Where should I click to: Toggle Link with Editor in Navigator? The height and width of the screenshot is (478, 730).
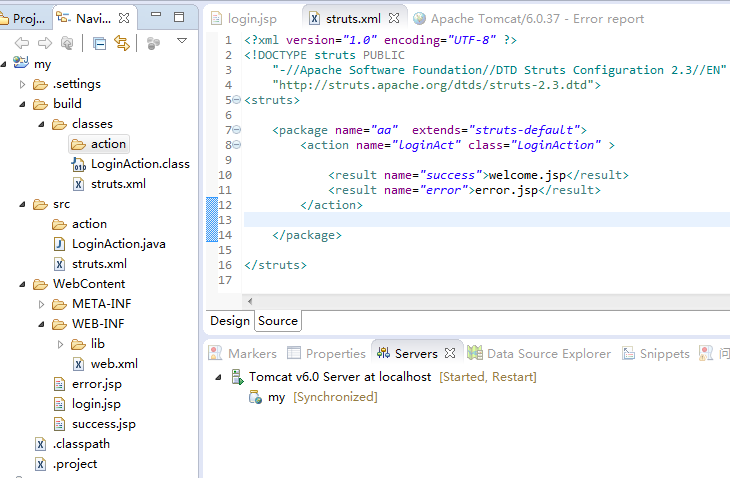pyautogui.click(x=122, y=43)
